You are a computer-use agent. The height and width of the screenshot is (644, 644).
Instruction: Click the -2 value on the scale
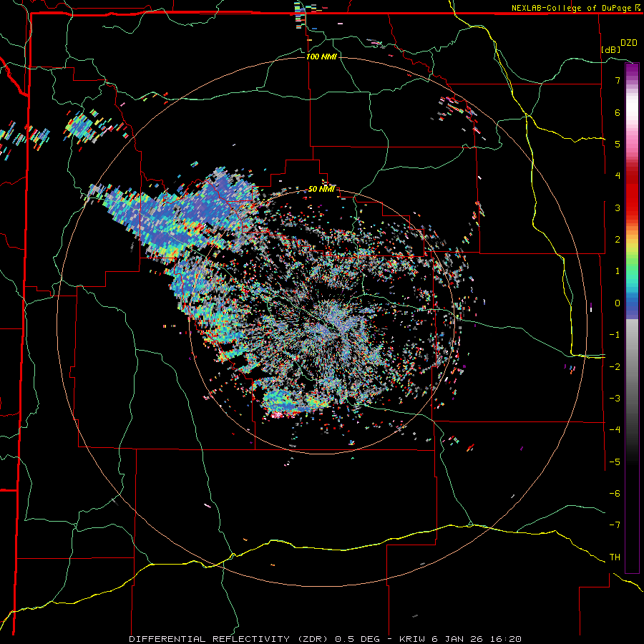pos(615,366)
